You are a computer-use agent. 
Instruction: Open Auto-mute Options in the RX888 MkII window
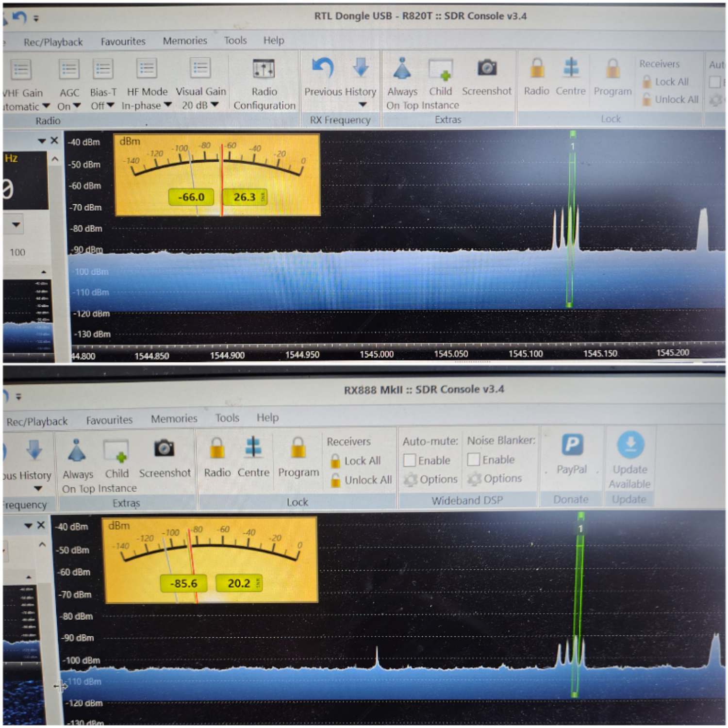[431, 480]
